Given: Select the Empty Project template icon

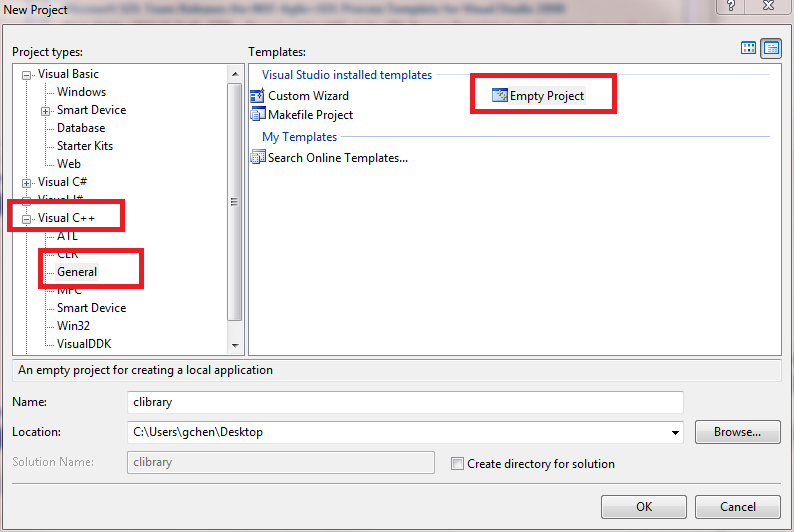Looking at the screenshot, I should pyautogui.click(x=499, y=95).
